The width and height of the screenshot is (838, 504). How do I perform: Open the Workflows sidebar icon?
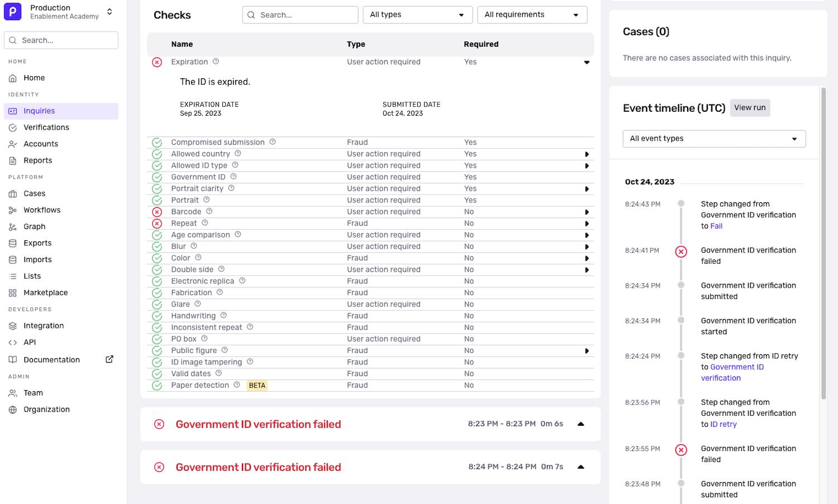coord(13,210)
